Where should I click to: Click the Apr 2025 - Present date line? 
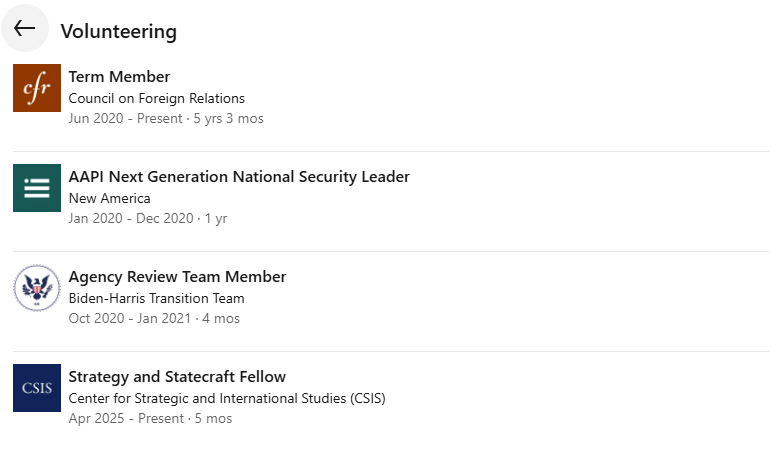point(150,418)
